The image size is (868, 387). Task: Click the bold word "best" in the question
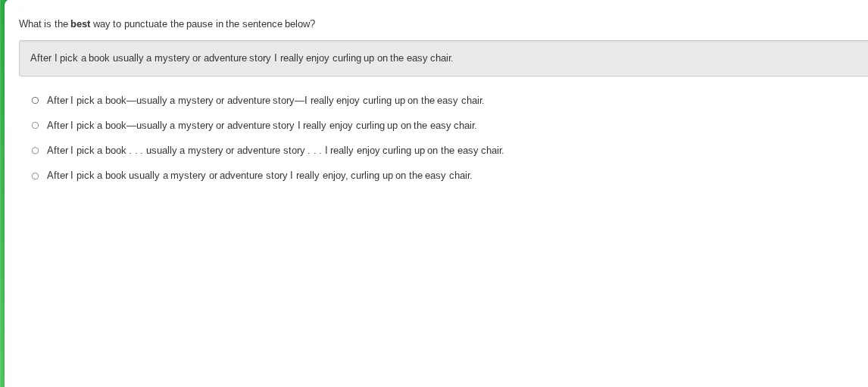pos(80,24)
